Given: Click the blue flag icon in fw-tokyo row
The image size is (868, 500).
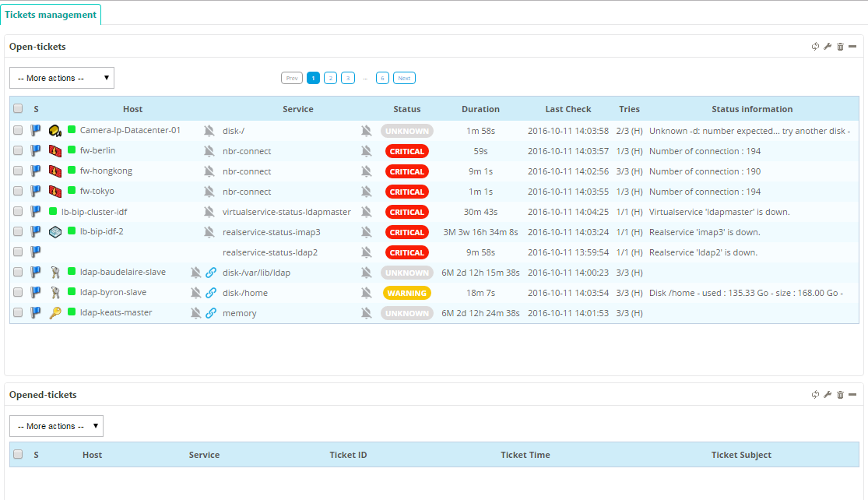Looking at the screenshot, I should (35, 192).
